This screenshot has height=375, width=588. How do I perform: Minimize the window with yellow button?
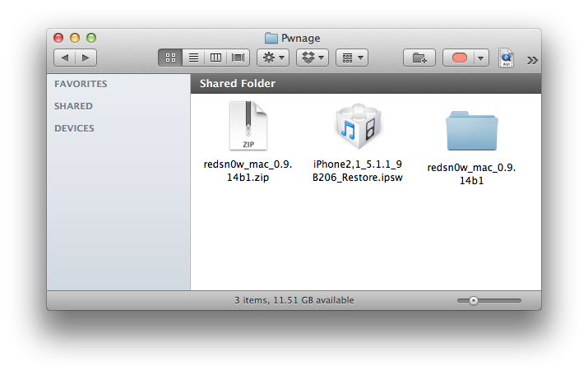click(x=75, y=38)
